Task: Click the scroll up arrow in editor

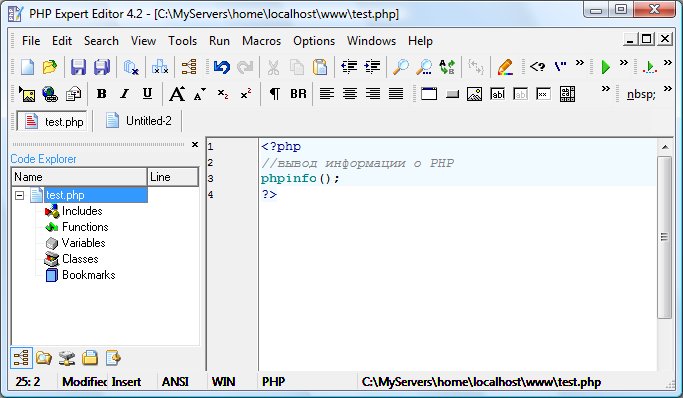Action: pyautogui.click(x=665, y=147)
